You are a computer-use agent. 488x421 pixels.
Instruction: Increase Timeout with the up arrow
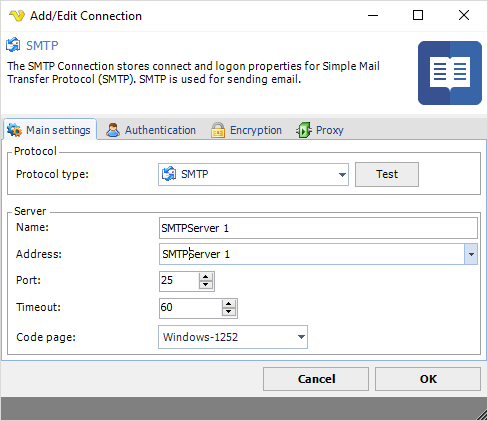228,304
